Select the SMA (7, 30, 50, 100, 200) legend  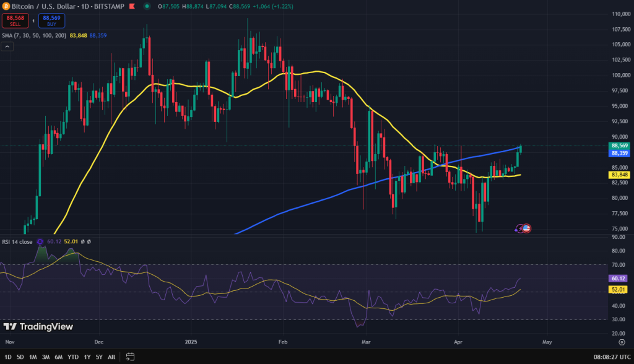coord(34,35)
